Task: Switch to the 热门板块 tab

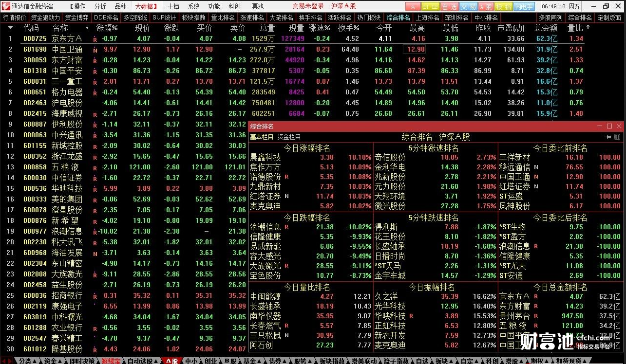Action: tap(369, 18)
